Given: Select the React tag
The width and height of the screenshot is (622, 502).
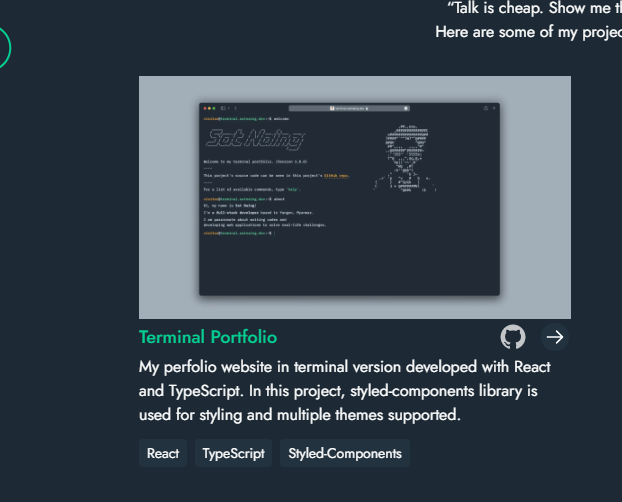Looking at the screenshot, I should point(163,453).
